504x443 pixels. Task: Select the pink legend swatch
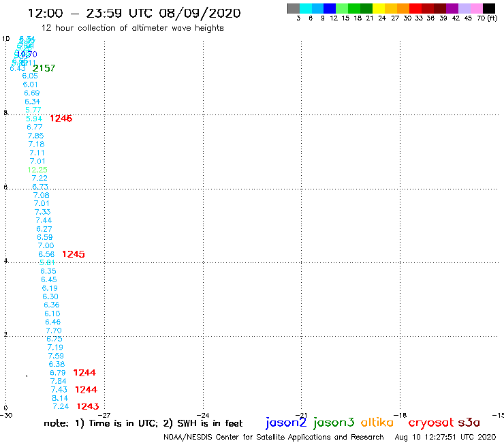(x=476, y=8)
